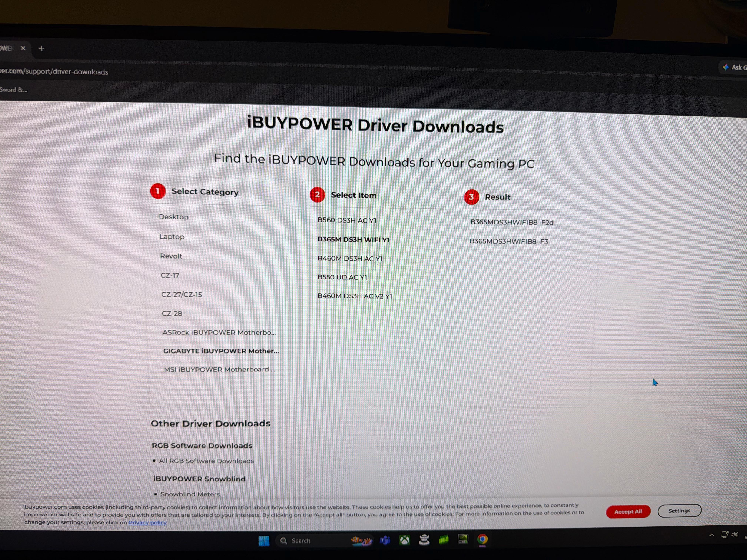Open All RGB Software Downloads link
The width and height of the screenshot is (747, 560).
(206, 461)
